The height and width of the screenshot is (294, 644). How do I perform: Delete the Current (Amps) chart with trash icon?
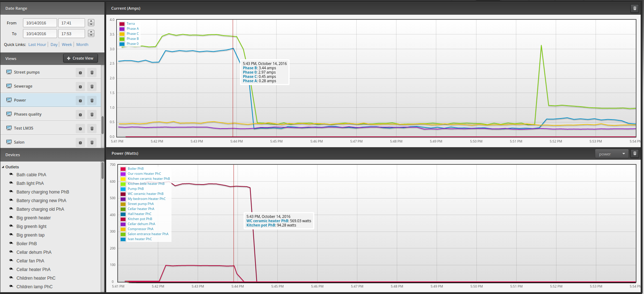pos(635,8)
